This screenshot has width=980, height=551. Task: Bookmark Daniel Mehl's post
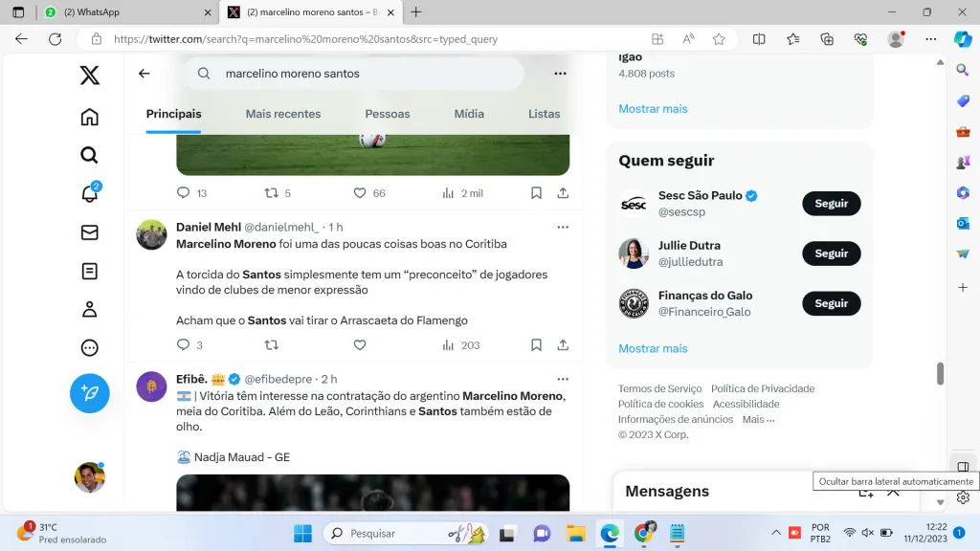click(536, 345)
